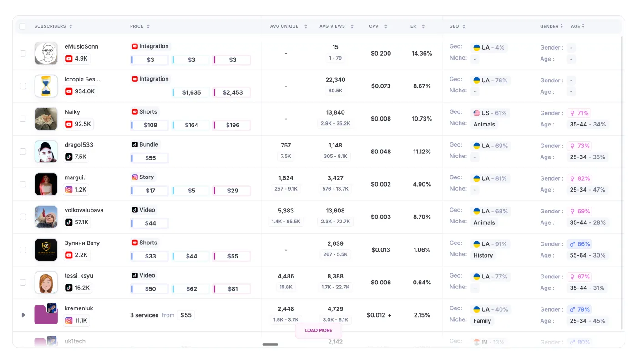This screenshot has height=364, width=637.
Task: Click the female gender icon in Naiky's row
Action: pos(572,113)
